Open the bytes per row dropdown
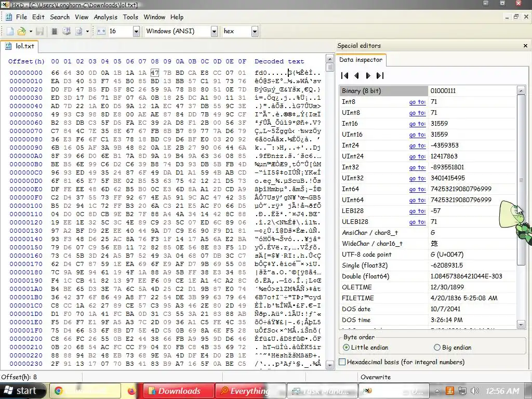This screenshot has height=399, width=532. (x=136, y=31)
